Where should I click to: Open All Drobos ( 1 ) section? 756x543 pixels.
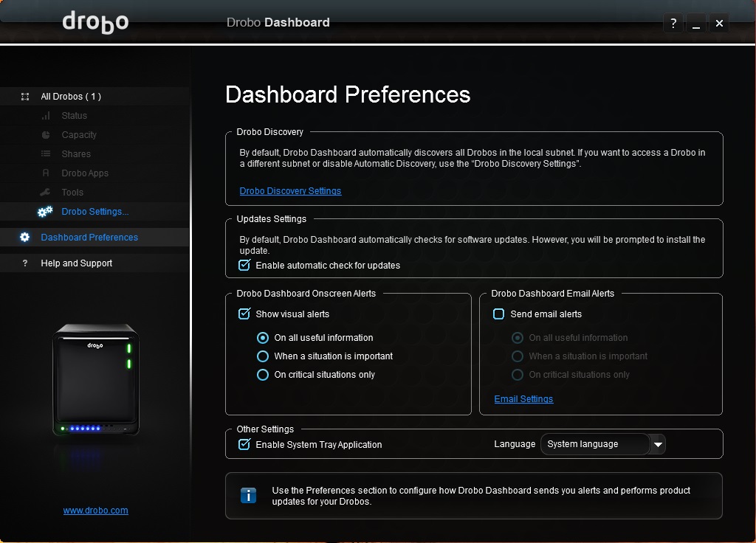tap(94, 97)
